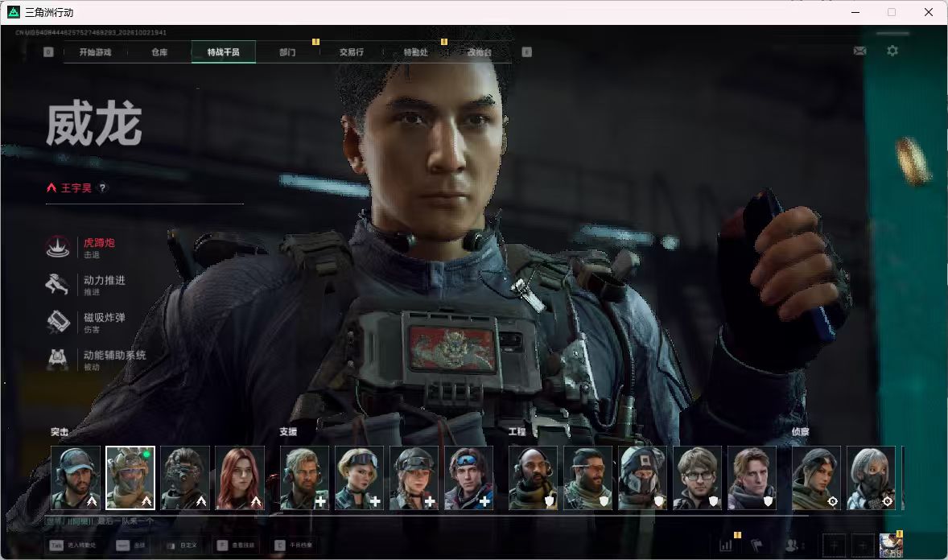Open the statistics bar chart icon
Viewport: 948px width, 560px height.
[726, 546]
